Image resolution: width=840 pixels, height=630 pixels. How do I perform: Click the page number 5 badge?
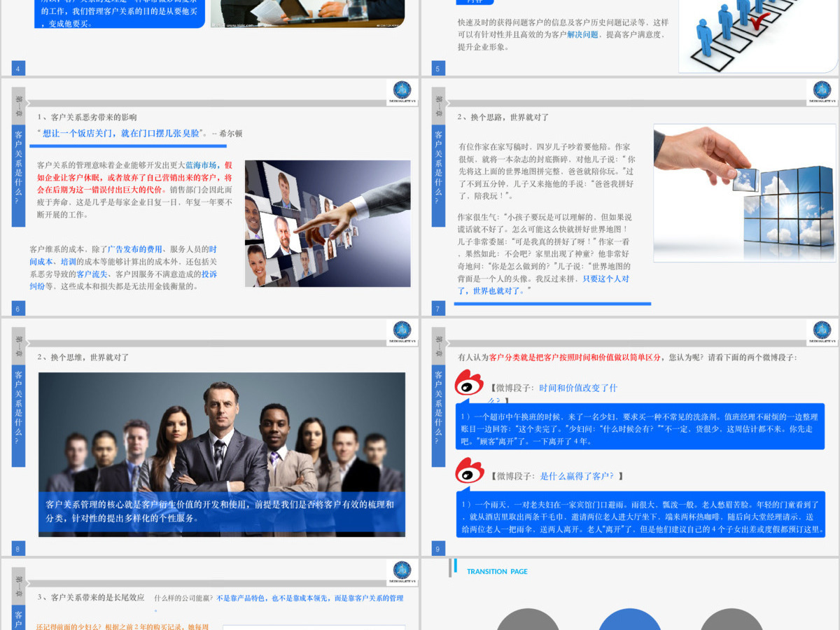pos(438,68)
